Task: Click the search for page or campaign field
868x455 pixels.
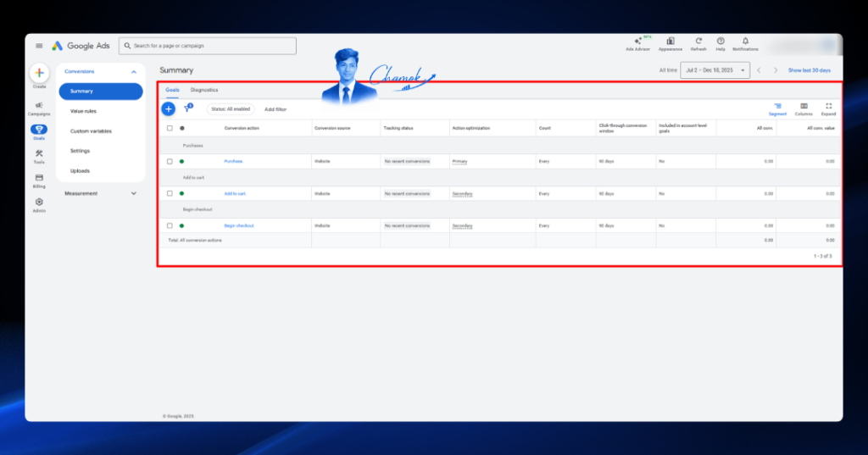Action: [208, 46]
